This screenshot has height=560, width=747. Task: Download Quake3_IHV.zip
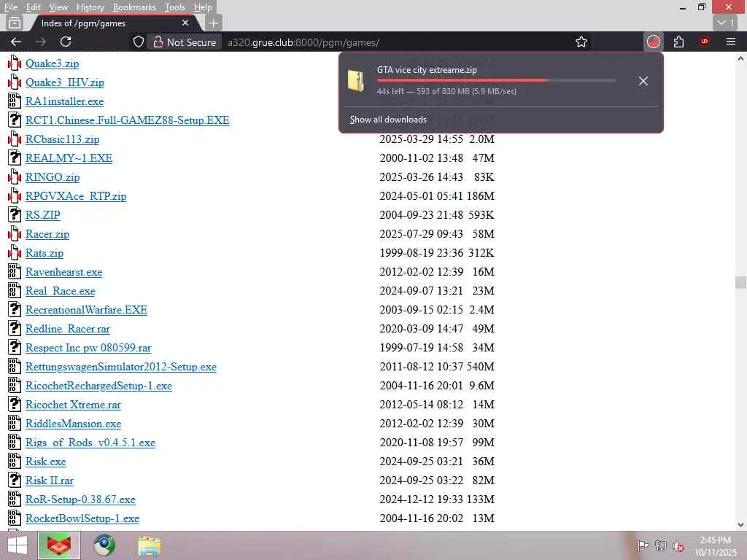tap(65, 82)
